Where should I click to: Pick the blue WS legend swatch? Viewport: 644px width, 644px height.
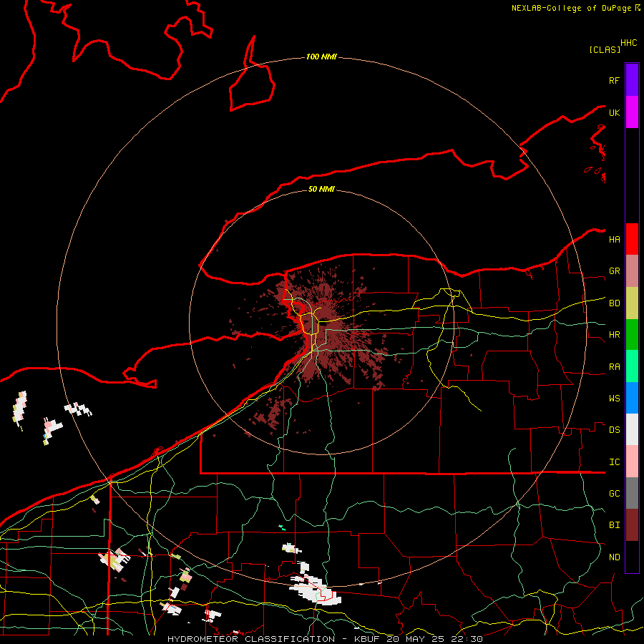pos(632,398)
